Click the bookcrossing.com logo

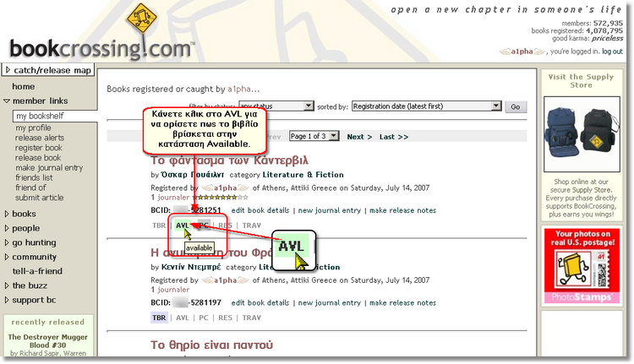click(x=101, y=47)
